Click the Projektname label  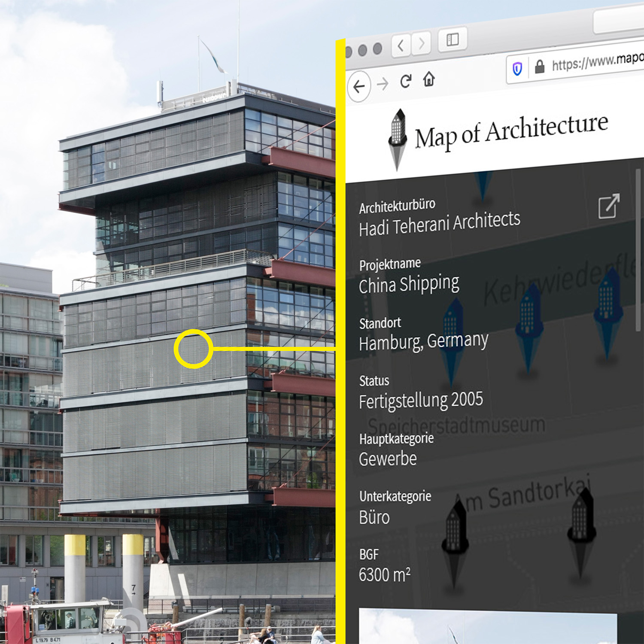[x=390, y=264]
